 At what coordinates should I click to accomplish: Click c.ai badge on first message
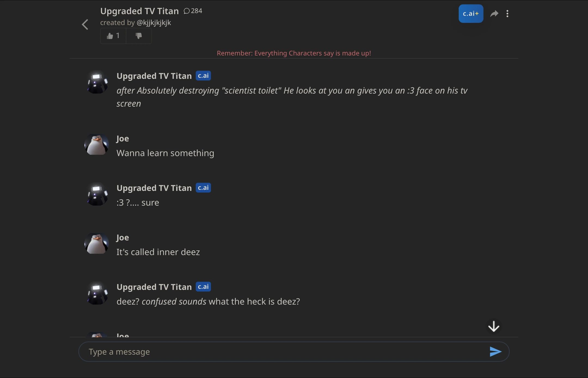[x=203, y=76]
